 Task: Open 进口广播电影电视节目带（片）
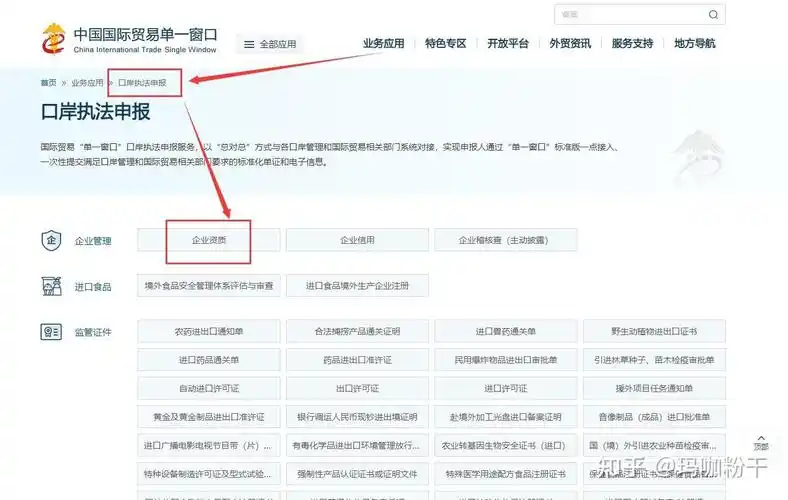[x=209, y=446]
